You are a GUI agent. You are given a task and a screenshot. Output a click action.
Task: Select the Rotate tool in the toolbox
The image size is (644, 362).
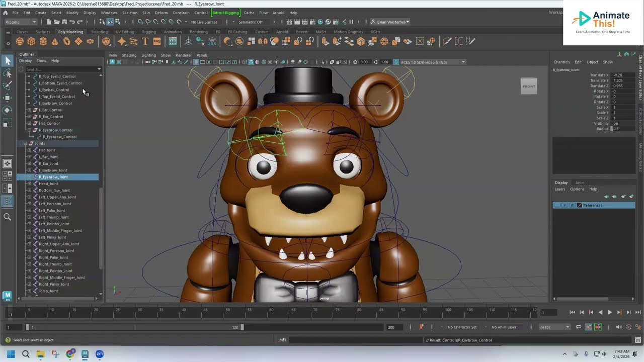[8, 110]
